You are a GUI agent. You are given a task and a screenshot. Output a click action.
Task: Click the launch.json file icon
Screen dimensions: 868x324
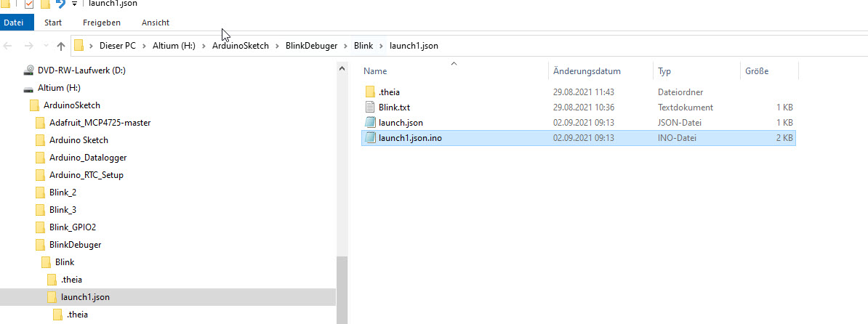(370, 123)
